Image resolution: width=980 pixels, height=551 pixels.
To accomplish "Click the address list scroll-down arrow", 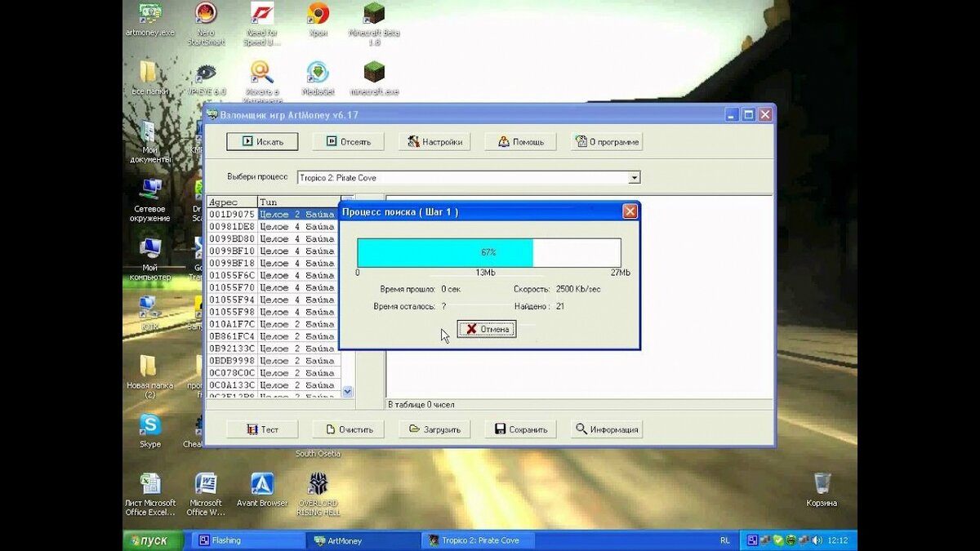I will click(x=348, y=391).
